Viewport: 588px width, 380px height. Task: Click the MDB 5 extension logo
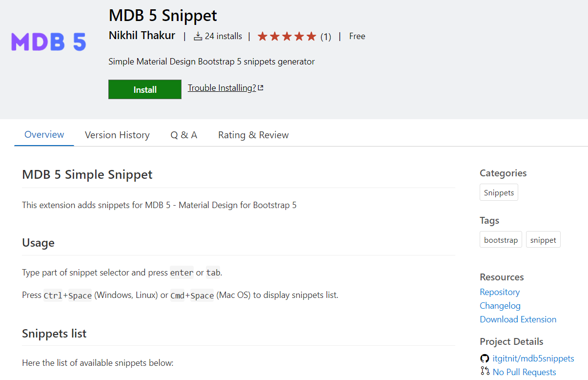click(48, 42)
